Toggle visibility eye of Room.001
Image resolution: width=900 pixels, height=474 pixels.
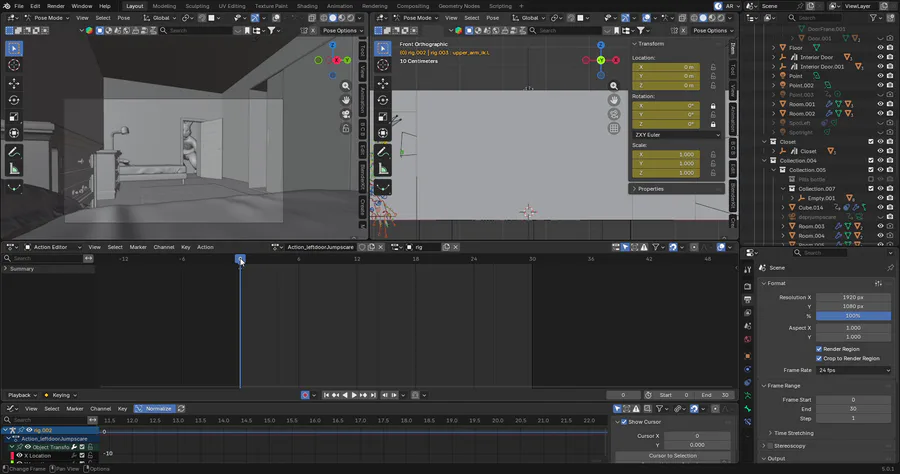tap(880, 104)
